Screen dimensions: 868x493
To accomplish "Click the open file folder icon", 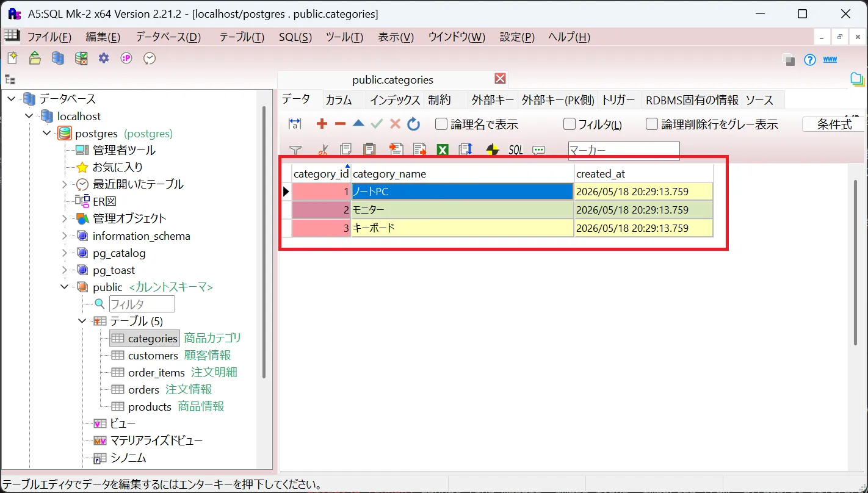I will 35,59.
